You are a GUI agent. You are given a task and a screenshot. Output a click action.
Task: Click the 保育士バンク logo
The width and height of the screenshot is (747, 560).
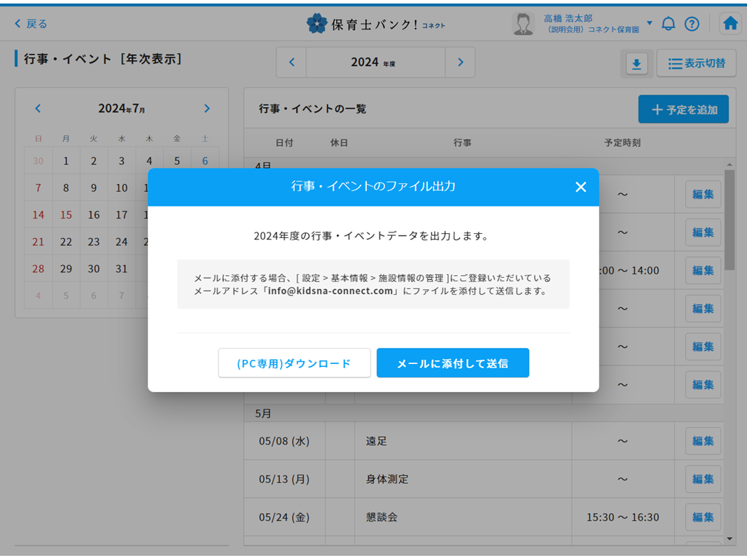click(375, 24)
